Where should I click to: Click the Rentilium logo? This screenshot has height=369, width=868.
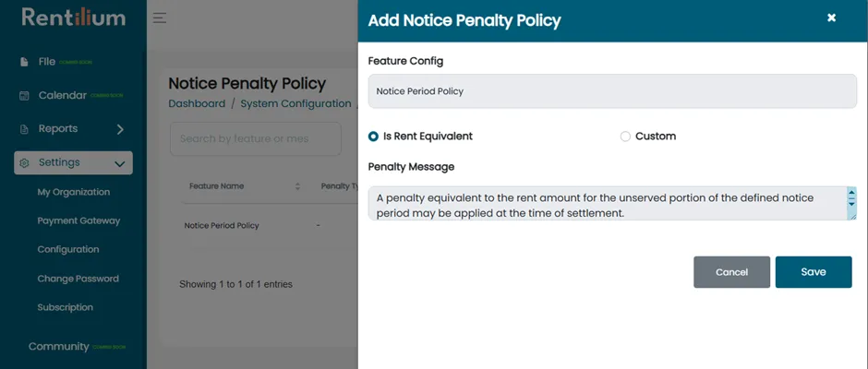coord(74,18)
